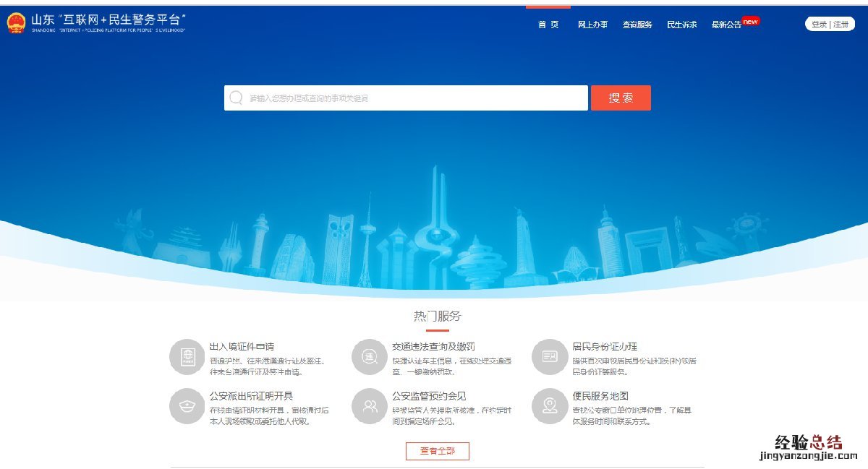The height and width of the screenshot is (469, 868).
Task: Open the 民生诉求 menu item
Action: point(682,25)
